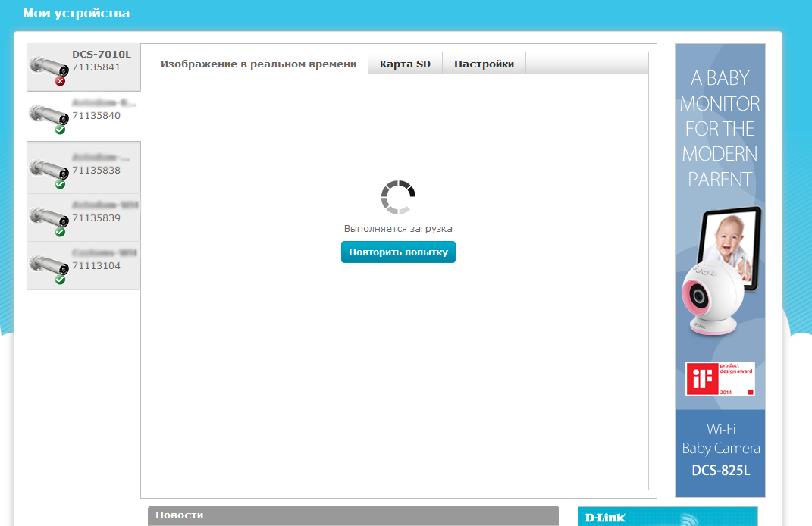Click the camera icon for device 71135840

pyautogui.click(x=49, y=114)
